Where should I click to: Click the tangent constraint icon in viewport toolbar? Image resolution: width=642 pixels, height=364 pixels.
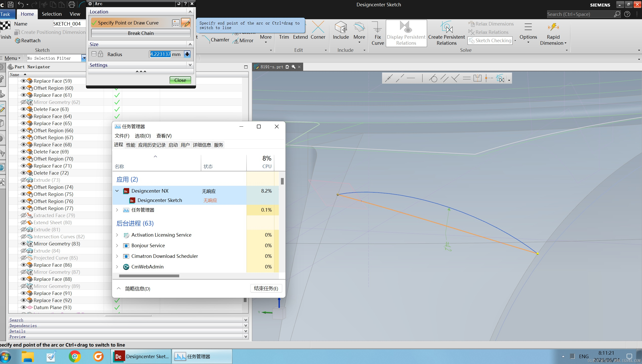click(433, 78)
